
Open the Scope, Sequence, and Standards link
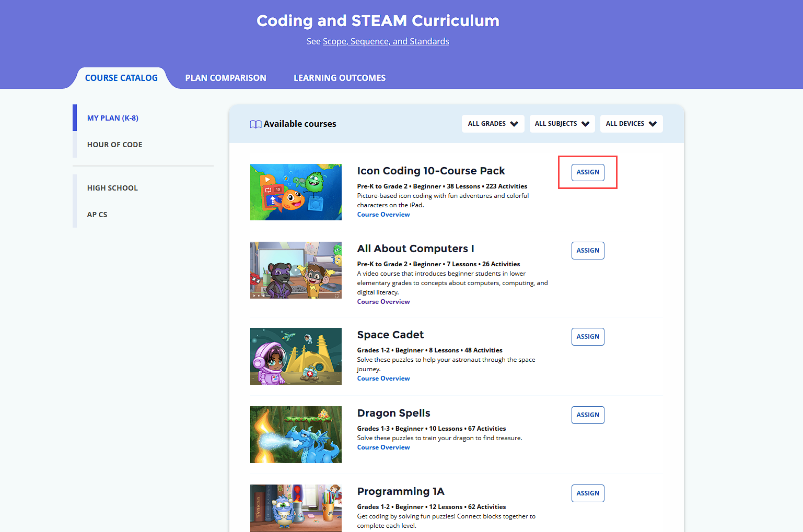(386, 41)
